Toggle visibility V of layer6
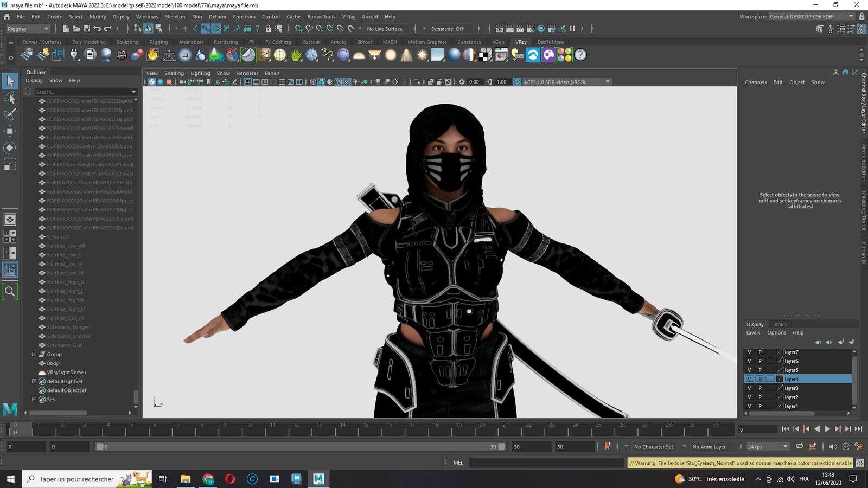868x488 pixels. coord(749,361)
